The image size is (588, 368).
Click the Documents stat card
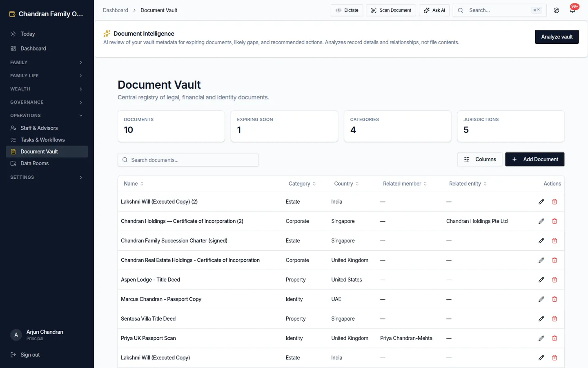tap(171, 126)
